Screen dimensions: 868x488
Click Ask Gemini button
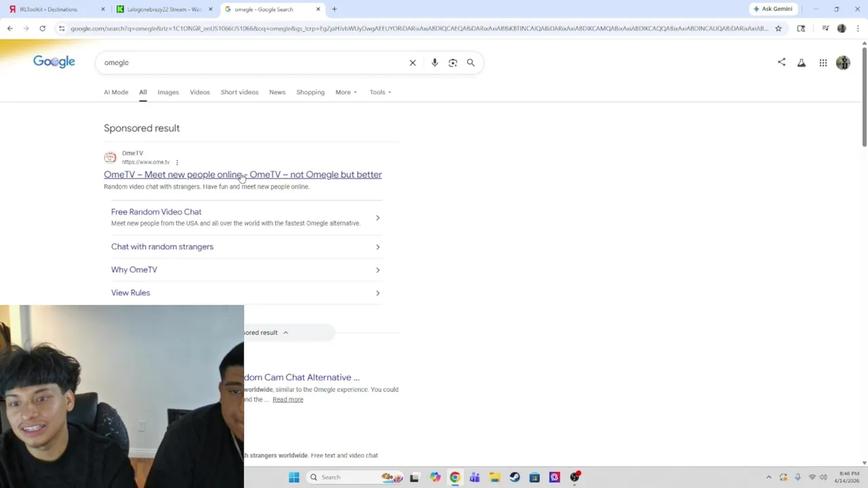(x=772, y=9)
